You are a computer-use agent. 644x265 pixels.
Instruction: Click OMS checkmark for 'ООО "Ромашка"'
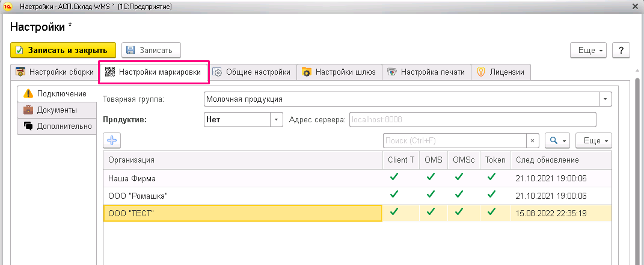pyautogui.click(x=431, y=194)
